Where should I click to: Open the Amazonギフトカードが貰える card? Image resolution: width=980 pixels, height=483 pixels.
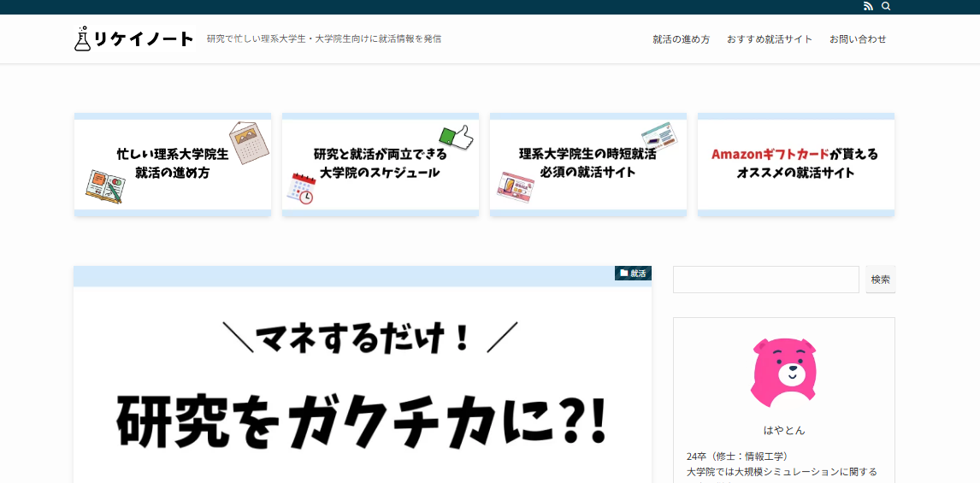(x=795, y=164)
